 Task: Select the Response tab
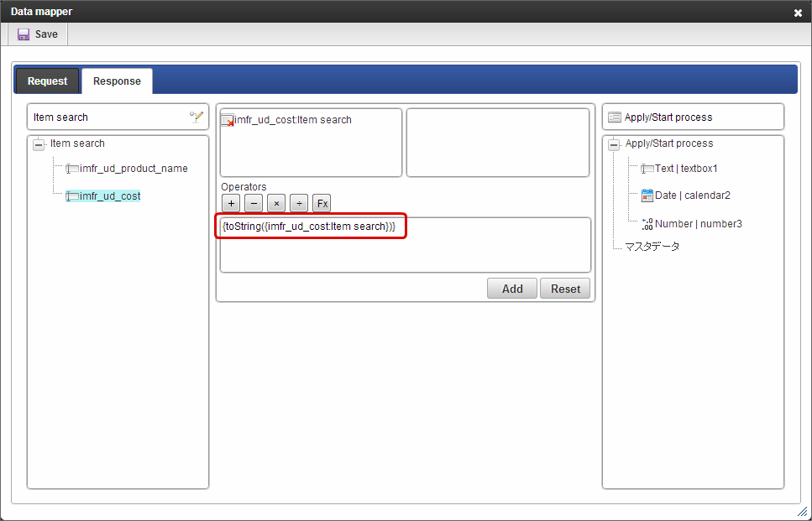tap(117, 81)
